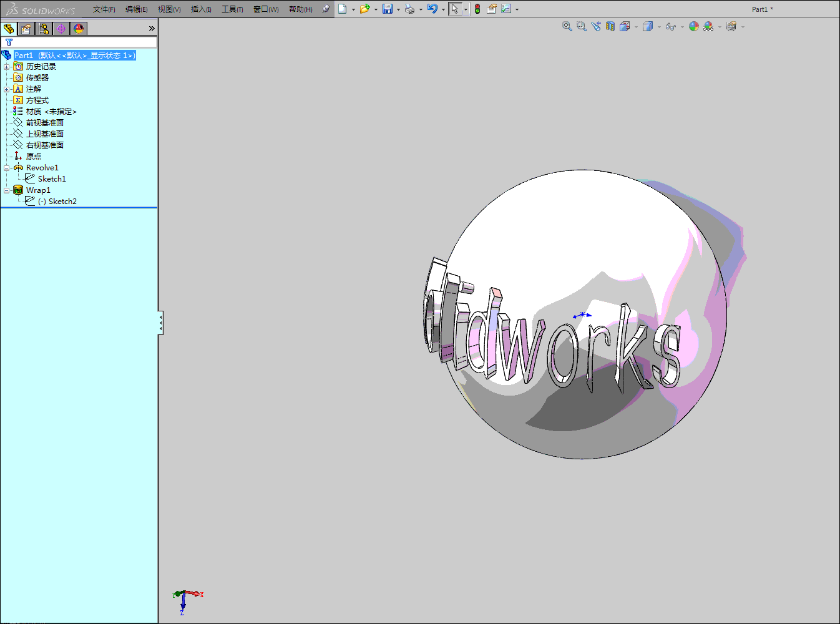The width and height of the screenshot is (840, 624).
Task: Collapse the Wrap1 feature
Action: click(7, 190)
